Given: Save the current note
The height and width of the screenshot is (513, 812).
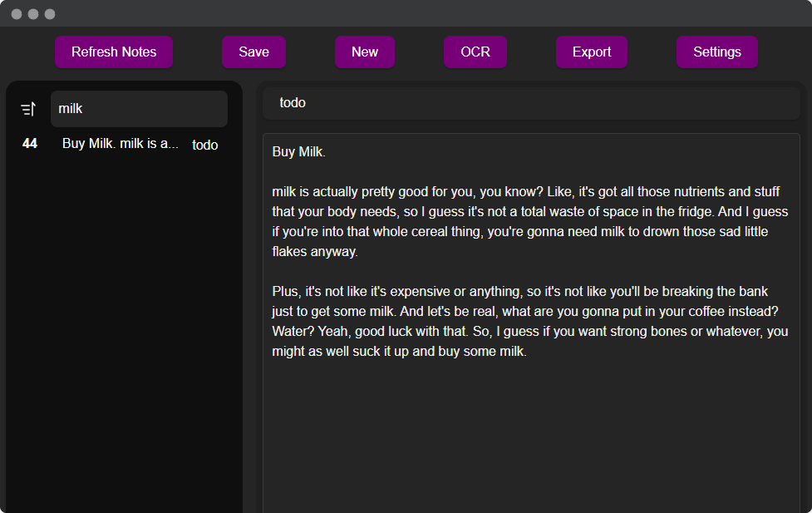Looking at the screenshot, I should (x=253, y=52).
